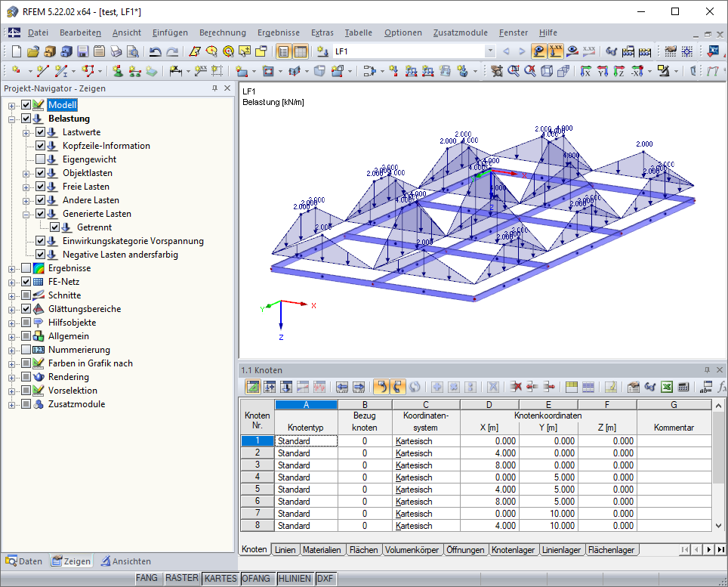The image size is (728, 587).
Task: Insert a new node tool
Action: coord(17,70)
